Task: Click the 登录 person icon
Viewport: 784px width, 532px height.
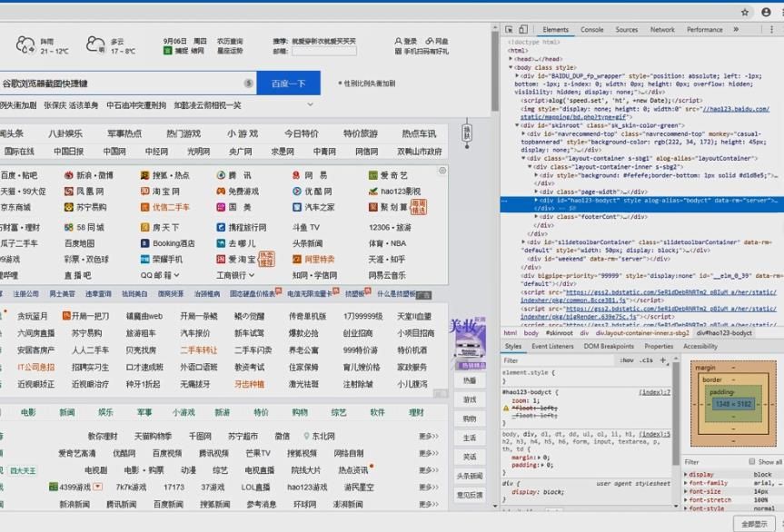Action: (398, 40)
